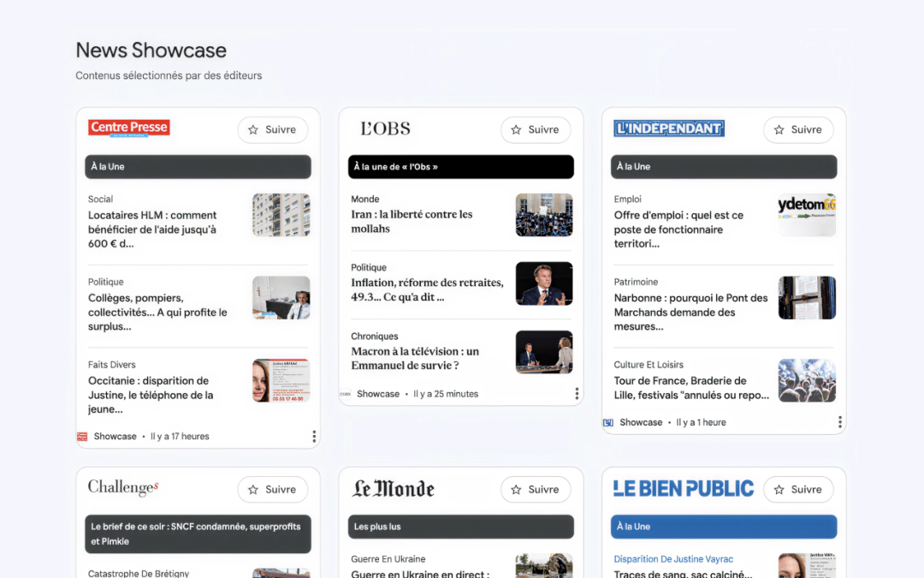Image resolution: width=924 pixels, height=578 pixels.
Task: Click small L'Indépendant Showcase favicon
Action: 608,422
